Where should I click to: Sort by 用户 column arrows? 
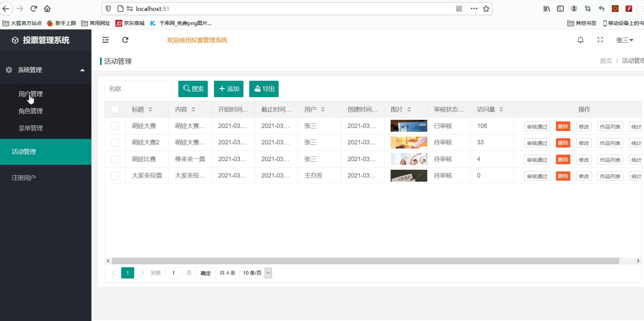click(323, 109)
